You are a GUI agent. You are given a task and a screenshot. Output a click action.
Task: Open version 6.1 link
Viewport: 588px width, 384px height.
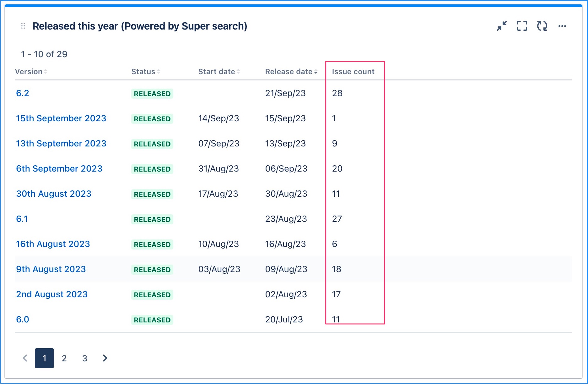tap(22, 219)
